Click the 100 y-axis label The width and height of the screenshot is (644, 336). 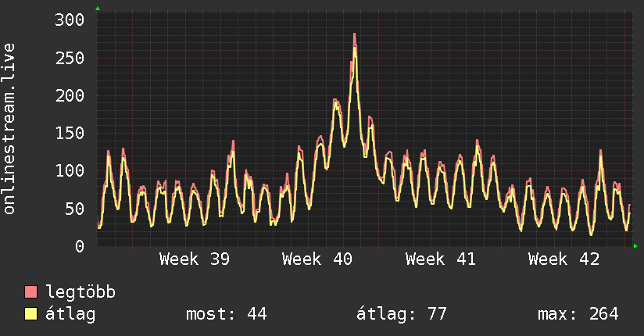70,170
